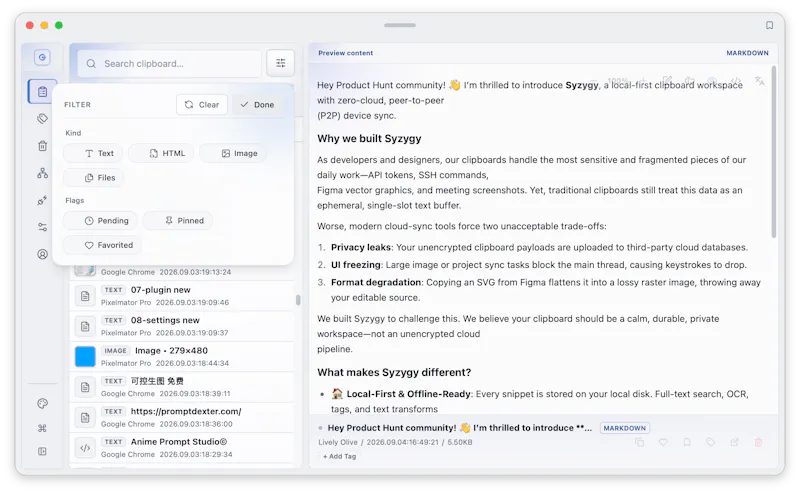Viewport: 800px width, 493px height.
Task: Pin the entry with bottom bookmark icon
Action: (x=687, y=442)
